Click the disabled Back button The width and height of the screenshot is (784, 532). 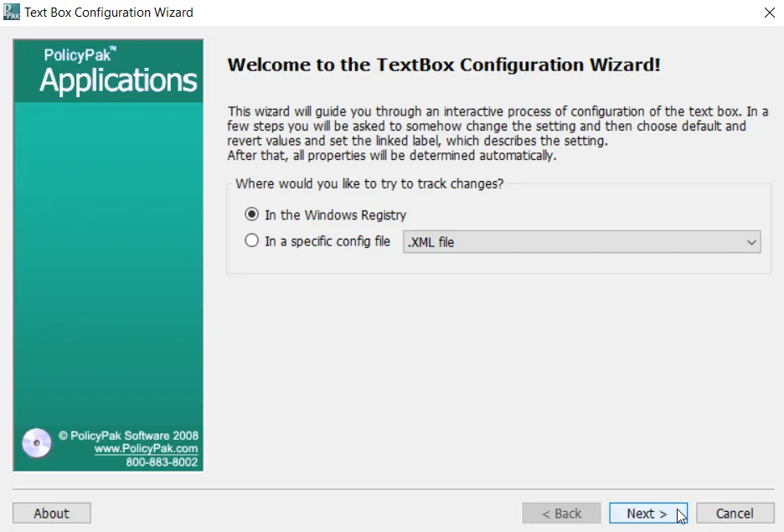(x=561, y=513)
